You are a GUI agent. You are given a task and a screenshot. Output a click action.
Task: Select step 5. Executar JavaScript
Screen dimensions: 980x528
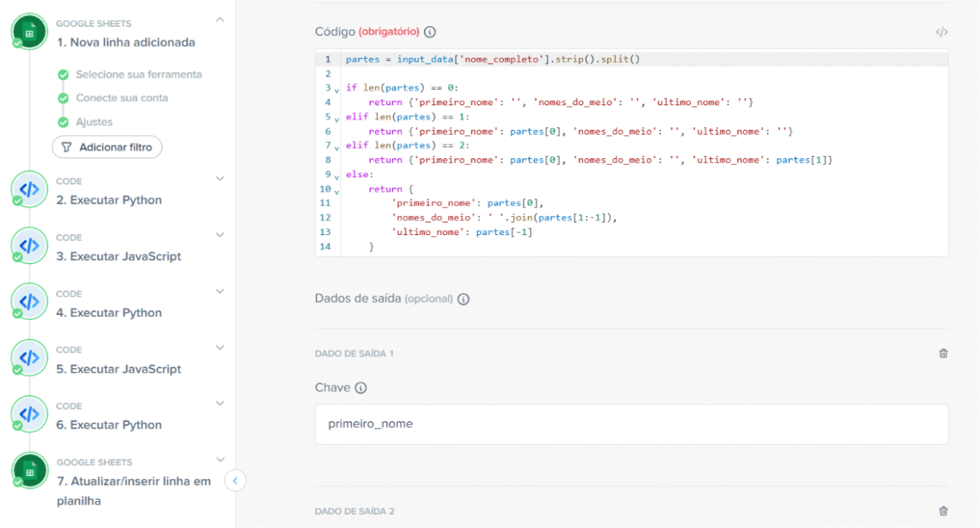[x=119, y=369]
